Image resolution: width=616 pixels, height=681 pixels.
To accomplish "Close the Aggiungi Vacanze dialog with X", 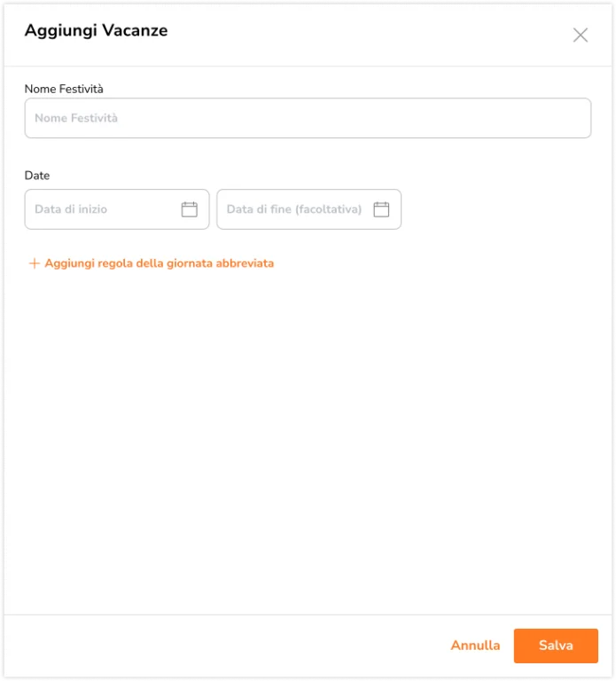I will click(x=580, y=35).
